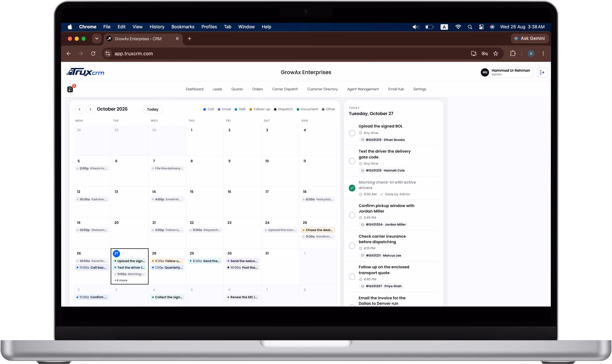Check off Text the driver gate code task

click(x=352, y=161)
